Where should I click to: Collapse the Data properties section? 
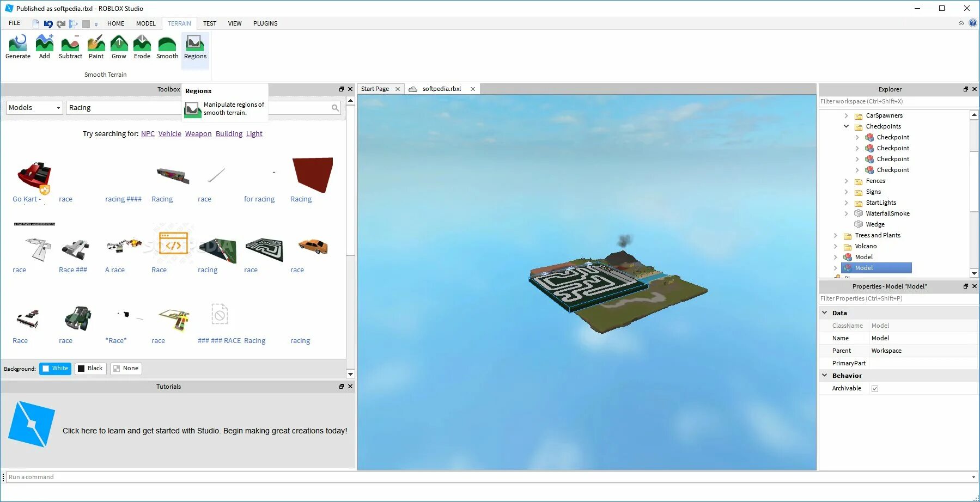click(825, 313)
